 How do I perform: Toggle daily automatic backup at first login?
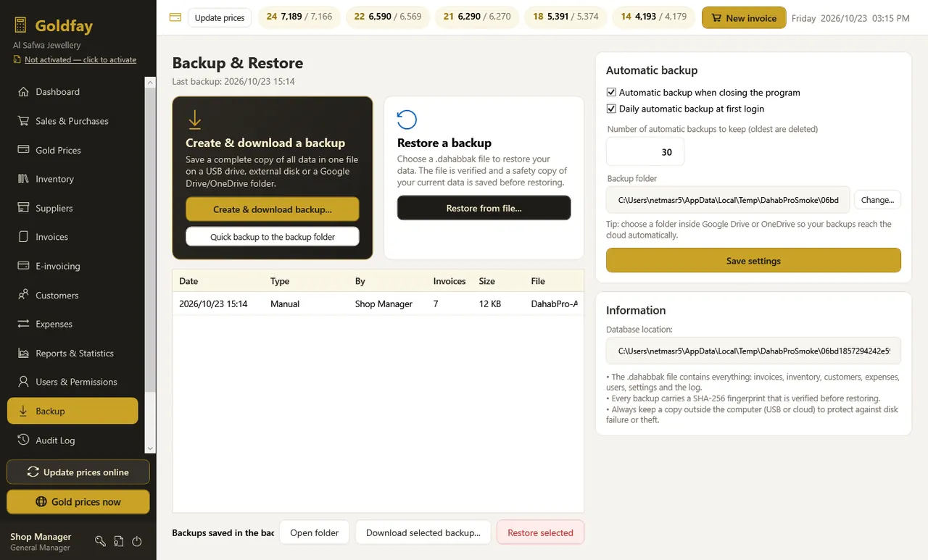pyautogui.click(x=611, y=109)
